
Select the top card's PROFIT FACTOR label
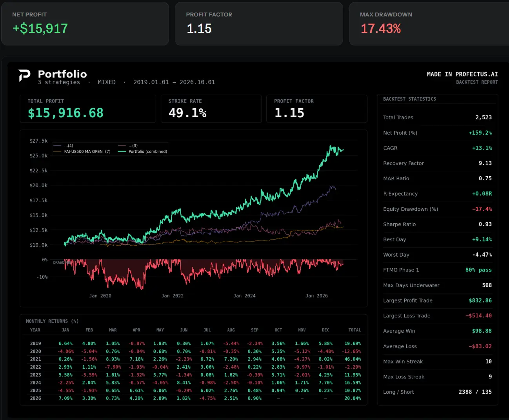[209, 14]
